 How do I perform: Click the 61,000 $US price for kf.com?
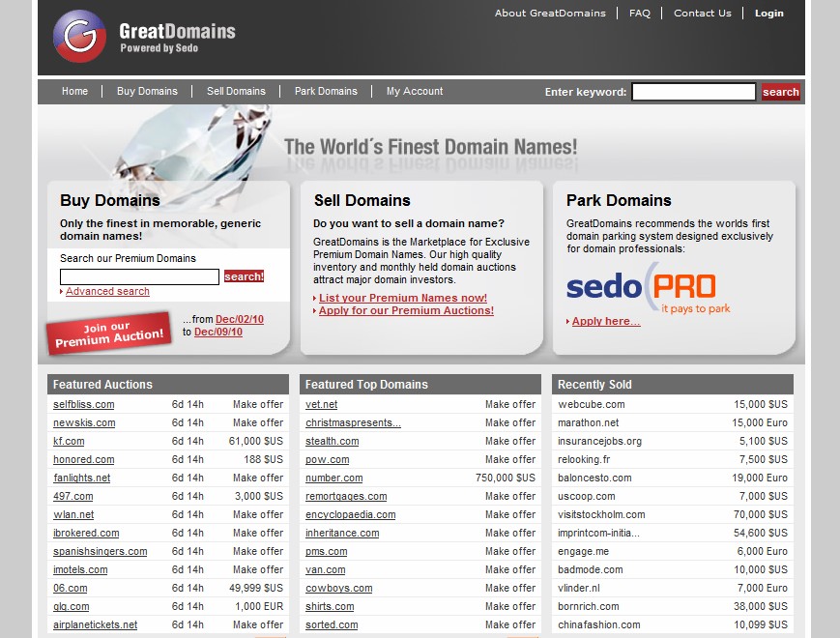(x=255, y=442)
